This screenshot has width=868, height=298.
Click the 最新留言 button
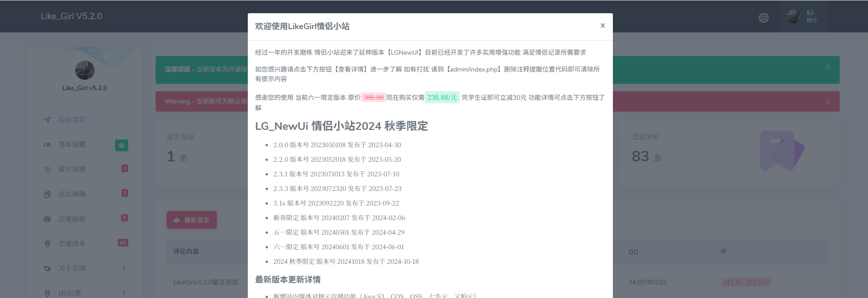191,220
